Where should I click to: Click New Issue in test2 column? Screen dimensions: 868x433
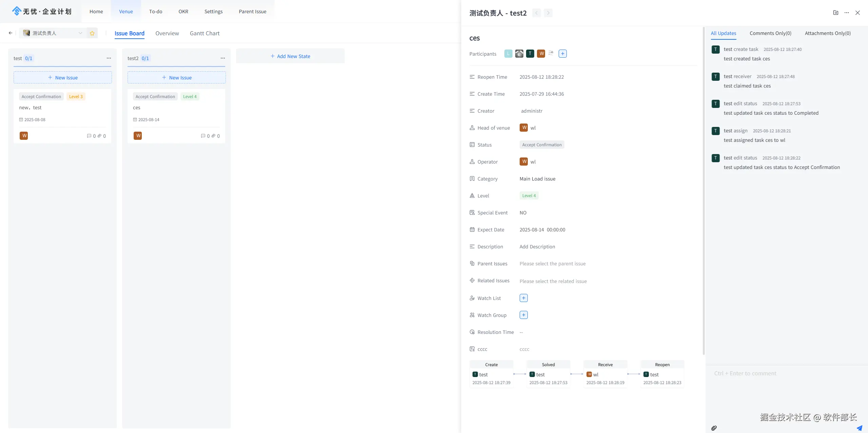coord(177,78)
